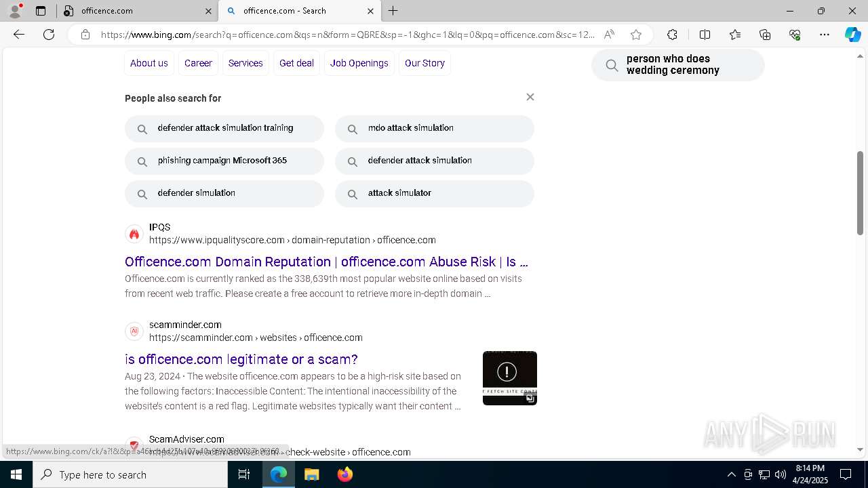
Task: Open scamminder.com URL breadcrumb
Action: point(256,338)
